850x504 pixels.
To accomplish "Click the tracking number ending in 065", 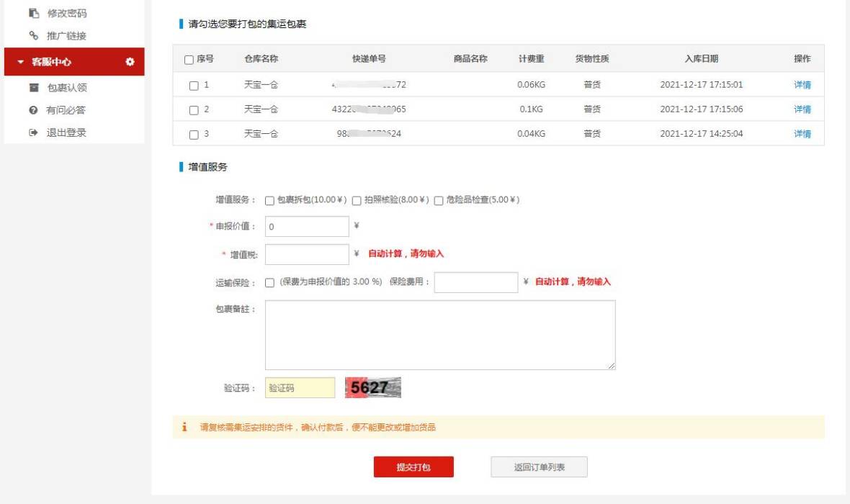I will click(369, 109).
